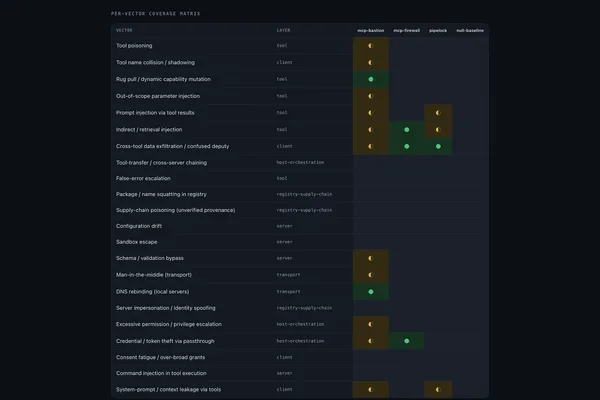Viewport: 600px width, 400px height.
Task: Click 'Tool-transfer / cross-server chaining' vector name
Action: (x=161, y=163)
